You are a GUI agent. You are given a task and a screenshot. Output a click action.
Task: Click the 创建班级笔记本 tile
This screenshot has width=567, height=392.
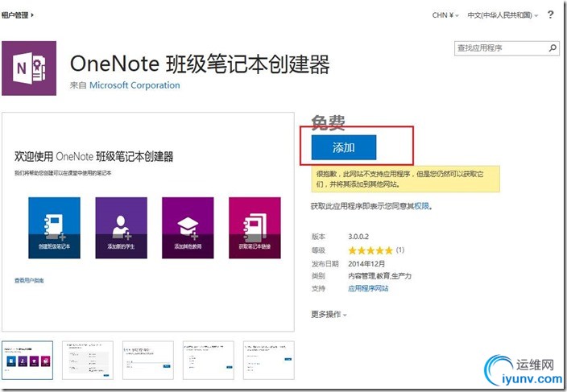pyautogui.click(x=54, y=228)
